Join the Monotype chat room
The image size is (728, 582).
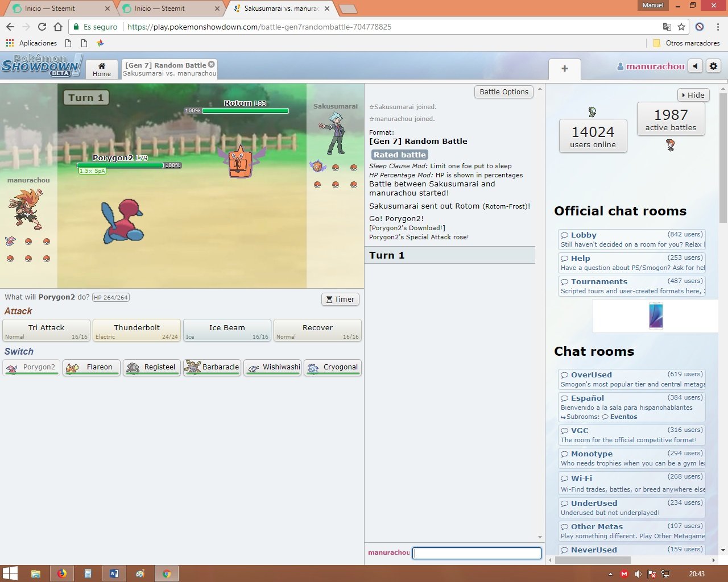click(x=632, y=458)
